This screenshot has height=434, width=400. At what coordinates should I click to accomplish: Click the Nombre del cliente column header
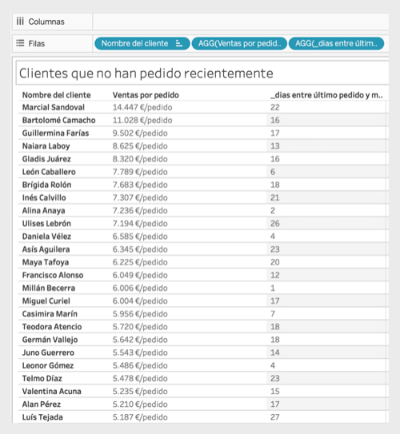(56, 95)
